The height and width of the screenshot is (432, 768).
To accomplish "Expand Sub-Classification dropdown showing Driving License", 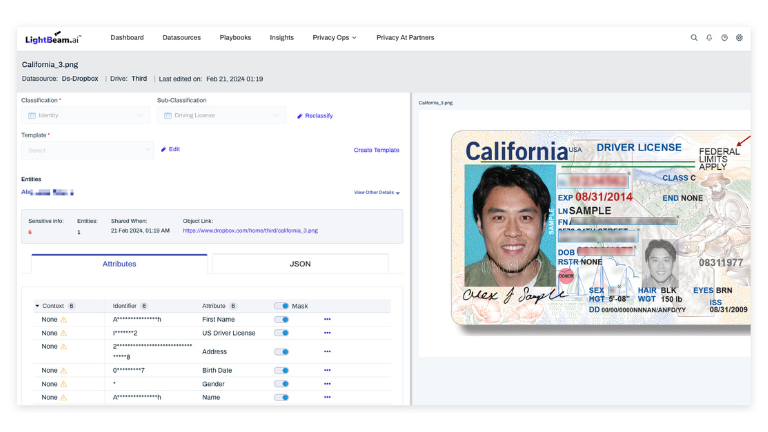I will [221, 115].
